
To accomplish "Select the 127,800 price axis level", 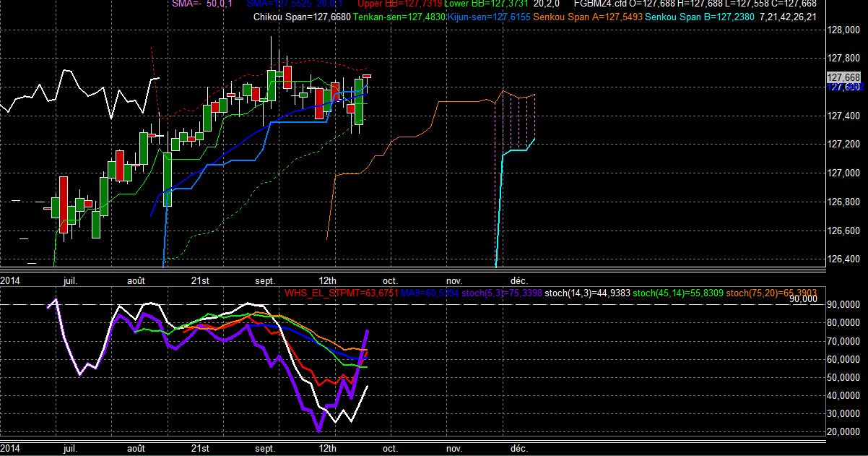I will point(844,59).
